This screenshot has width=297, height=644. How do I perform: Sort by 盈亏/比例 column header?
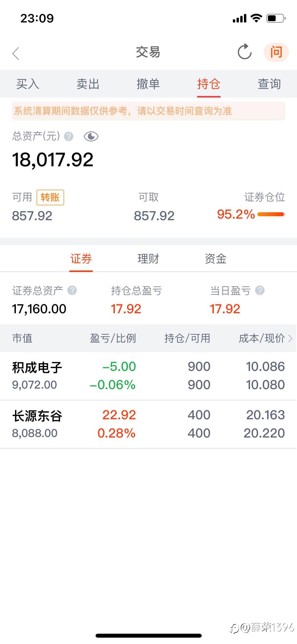pos(113,338)
